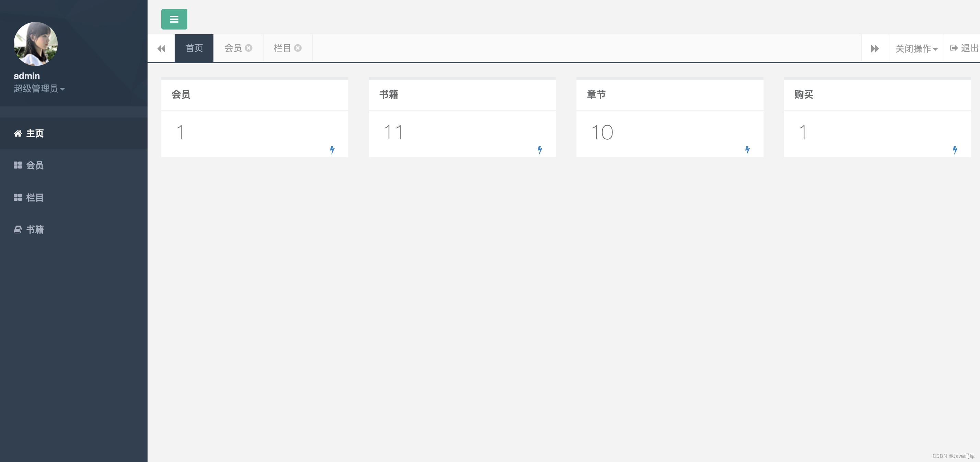Click lightning icon in 书籍 card

click(x=539, y=150)
